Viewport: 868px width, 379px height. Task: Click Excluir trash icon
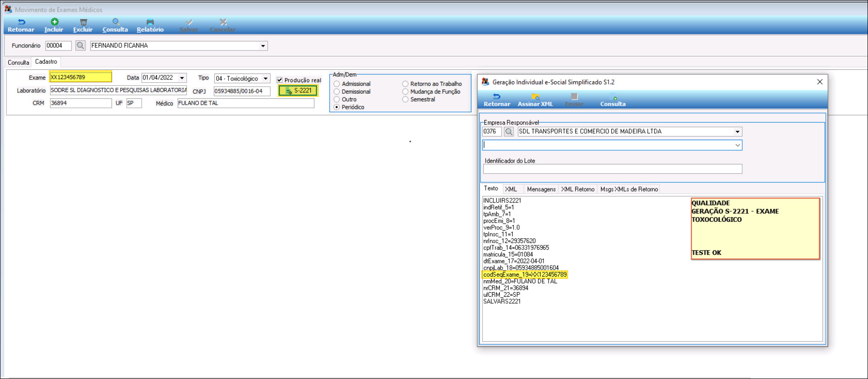click(83, 22)
